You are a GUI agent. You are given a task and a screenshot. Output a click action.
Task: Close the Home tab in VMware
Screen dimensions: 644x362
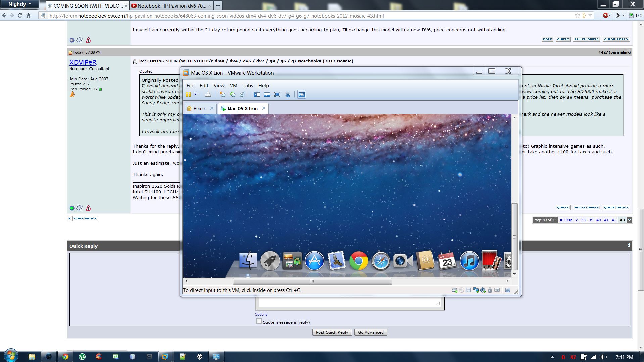(212, 108)
